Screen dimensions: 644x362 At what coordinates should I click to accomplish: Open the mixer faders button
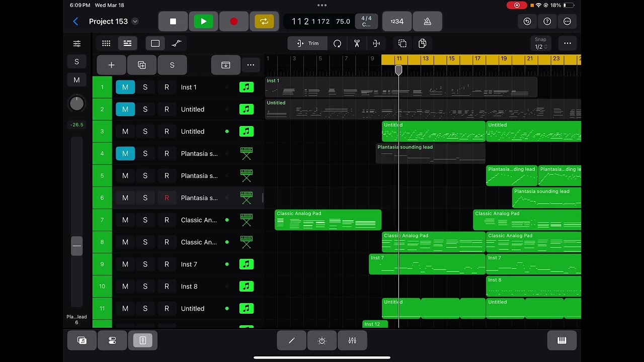[x=352, y=340]
